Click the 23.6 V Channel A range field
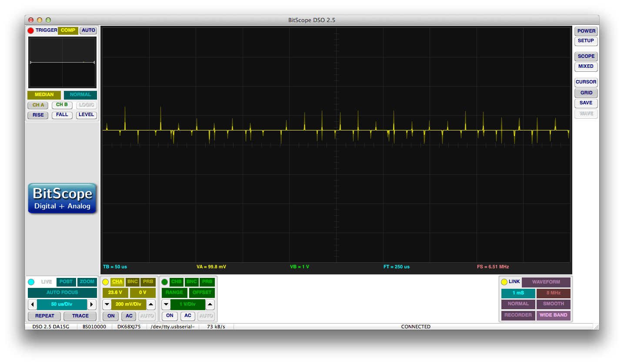Screen dimensions: 624x364 pos(115,293)
